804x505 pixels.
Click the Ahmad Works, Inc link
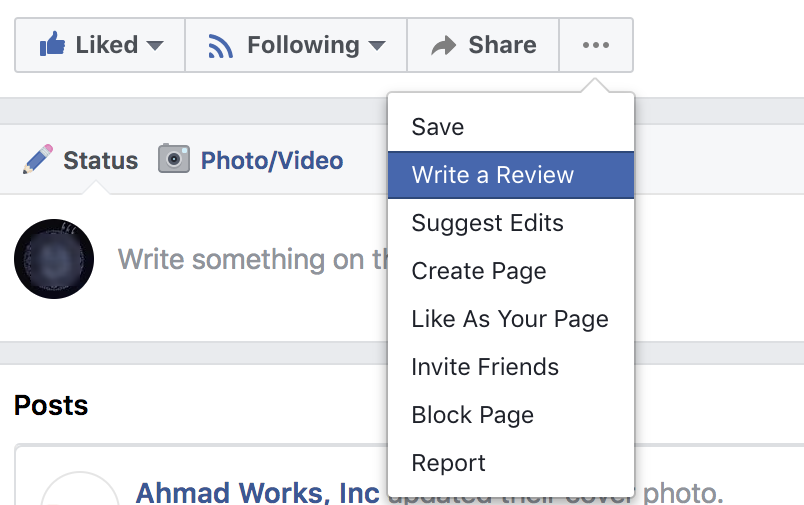[x=257, y=492]
